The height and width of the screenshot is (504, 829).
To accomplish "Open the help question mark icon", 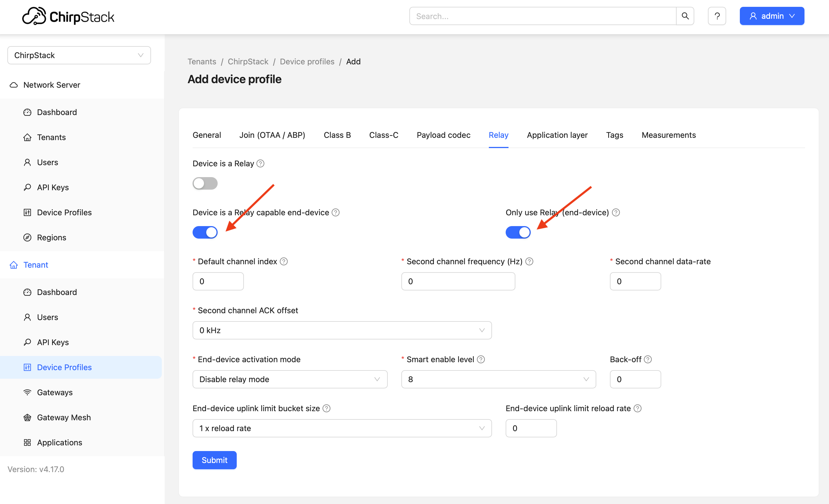I will point(717,16).
